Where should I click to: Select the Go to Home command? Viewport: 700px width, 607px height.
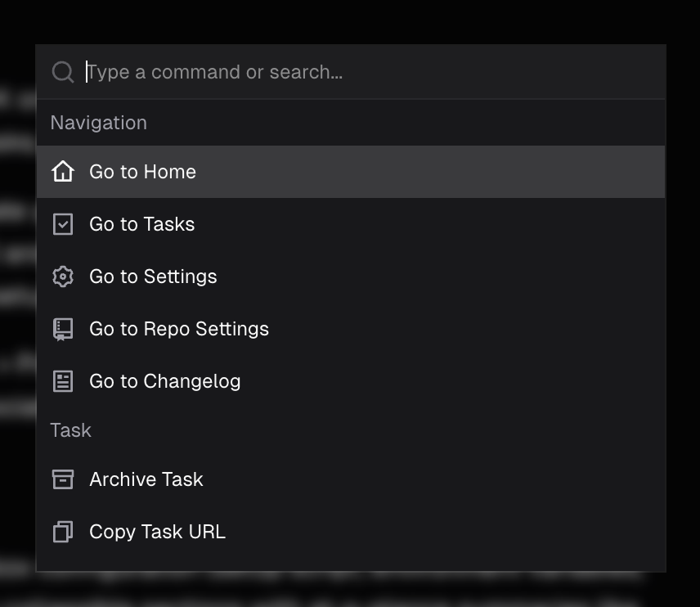pos(142,172)
